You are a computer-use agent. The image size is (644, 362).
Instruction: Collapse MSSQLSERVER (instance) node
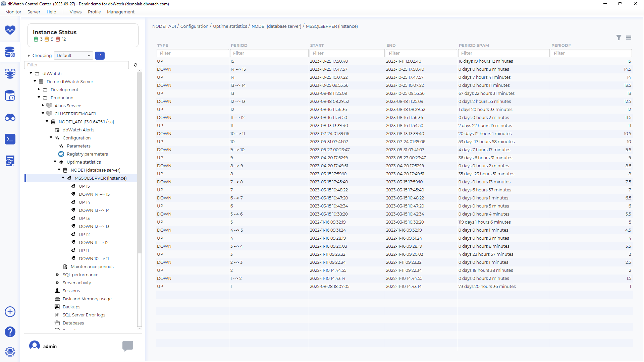coord(63,178)
